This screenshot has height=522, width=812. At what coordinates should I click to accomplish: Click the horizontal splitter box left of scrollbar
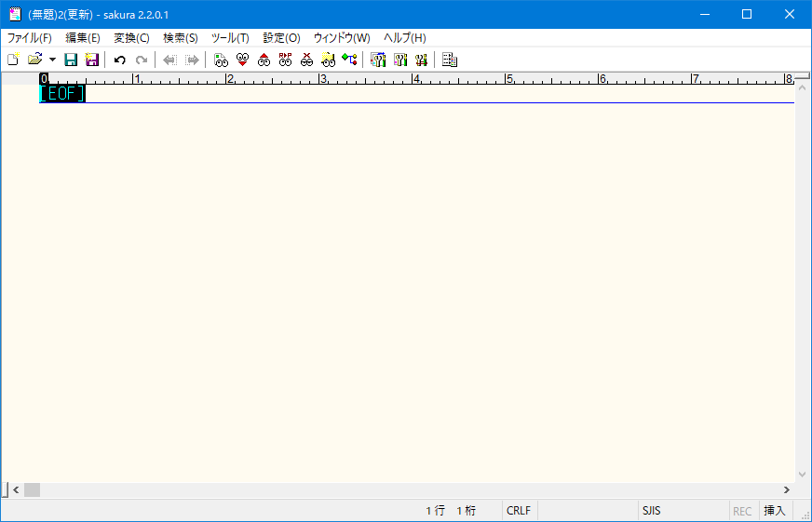pyautogui.click(x=5, y=489)
